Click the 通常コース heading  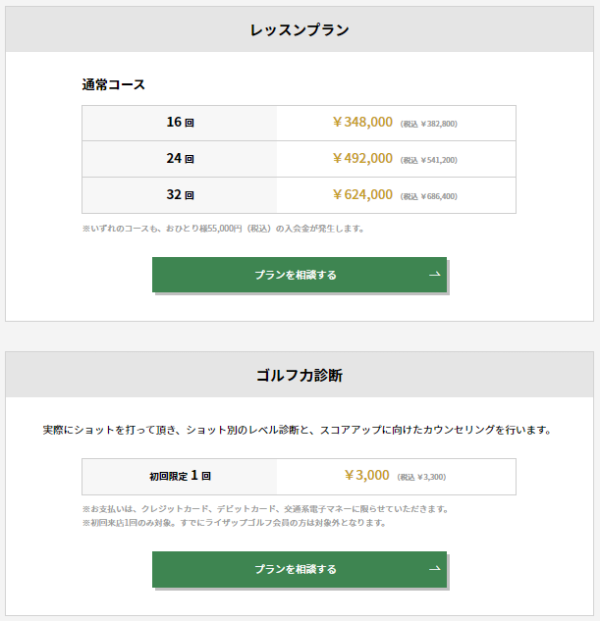coord(114,84)
